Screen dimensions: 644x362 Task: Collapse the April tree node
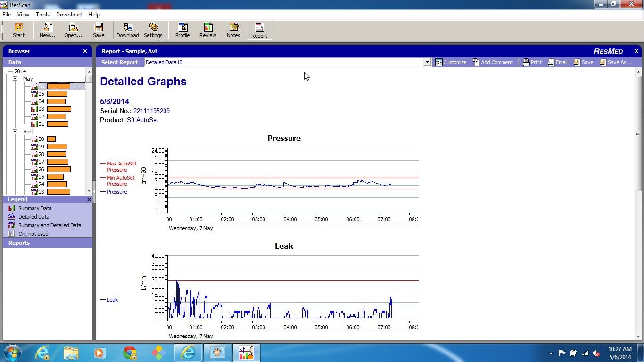click(15, 132)
